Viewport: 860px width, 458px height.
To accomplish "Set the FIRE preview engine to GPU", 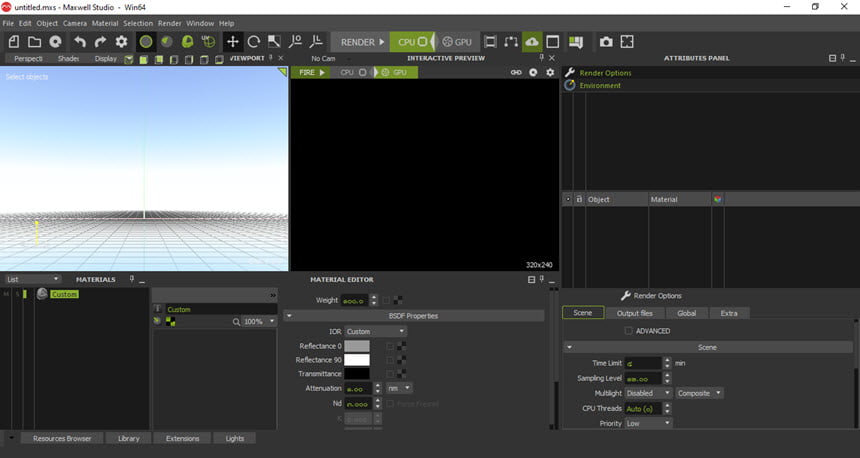I will pyautogui.click(x=395, y=72).
